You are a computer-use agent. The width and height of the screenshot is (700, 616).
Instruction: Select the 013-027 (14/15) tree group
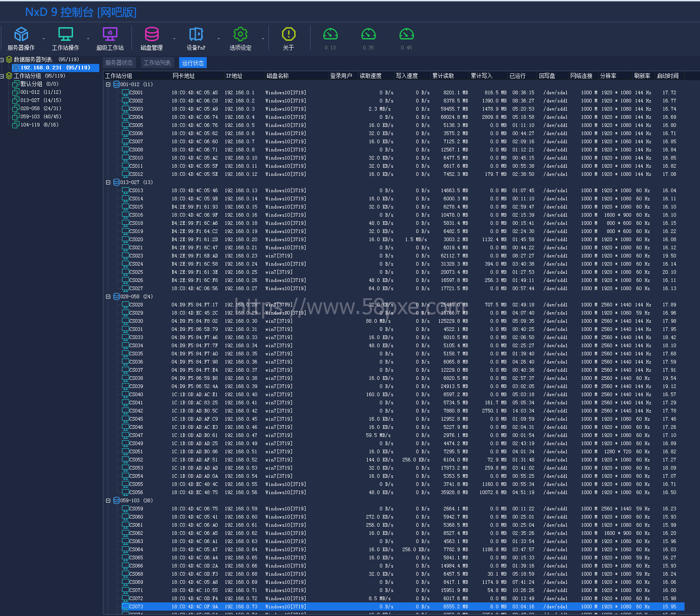point(41,100)
